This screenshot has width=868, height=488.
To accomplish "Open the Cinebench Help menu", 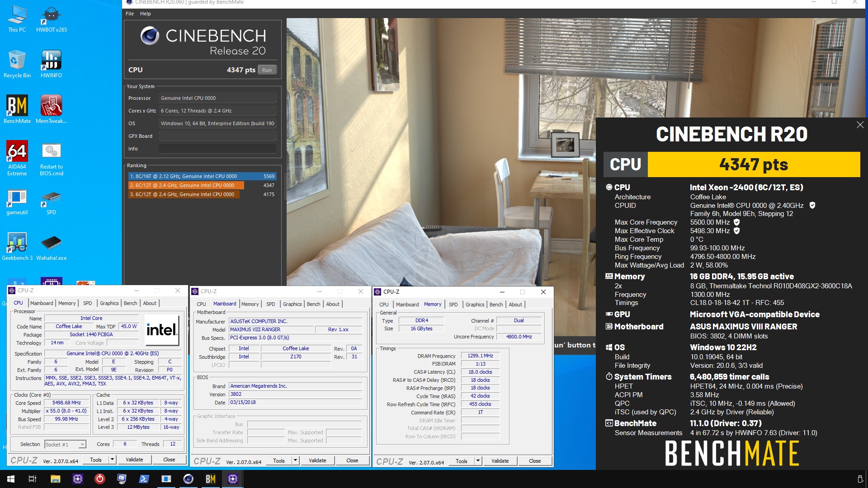I will (x=145, y=14).
